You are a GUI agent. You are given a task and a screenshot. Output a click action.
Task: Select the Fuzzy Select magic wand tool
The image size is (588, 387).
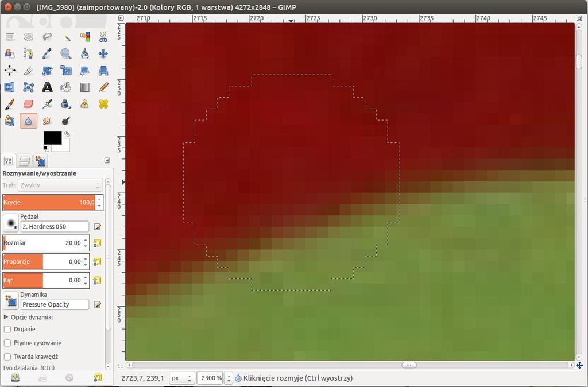tap(66, 37)
